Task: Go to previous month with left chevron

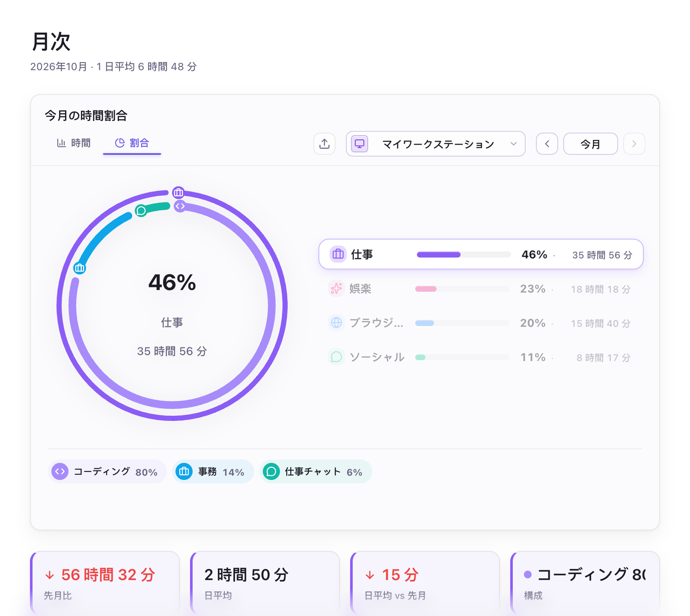Action: [x=547, y=144]
